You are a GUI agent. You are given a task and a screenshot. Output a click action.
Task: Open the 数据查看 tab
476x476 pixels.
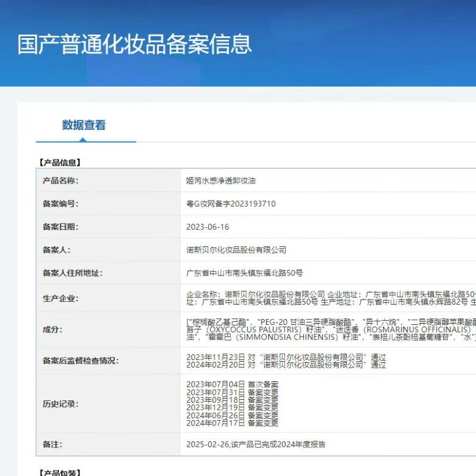(x=84, y=126)
